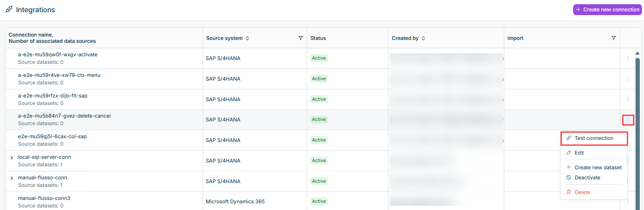Open kebab menu for a-e2e-mu59rfzx-dijb-flt-sap
This screenshot has height=210, width=644.
628,99
